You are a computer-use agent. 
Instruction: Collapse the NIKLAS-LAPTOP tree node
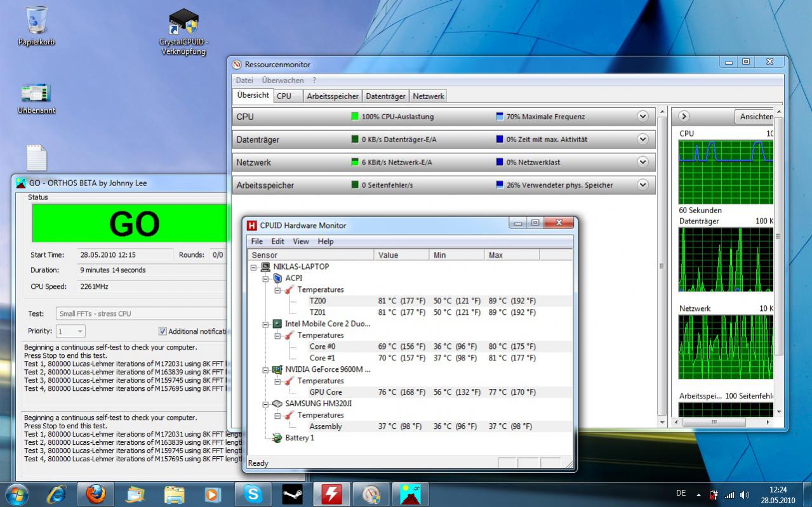coord(254,267)
